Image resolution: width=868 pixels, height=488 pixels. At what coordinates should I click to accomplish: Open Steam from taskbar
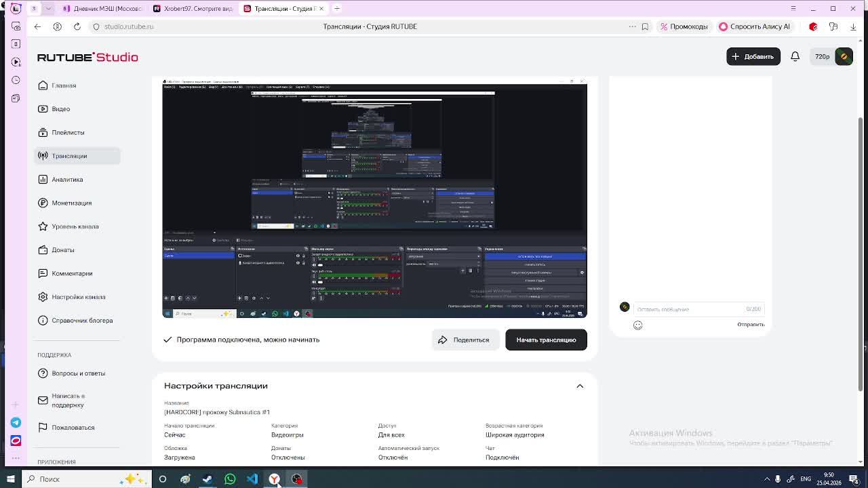coord(208,479)
